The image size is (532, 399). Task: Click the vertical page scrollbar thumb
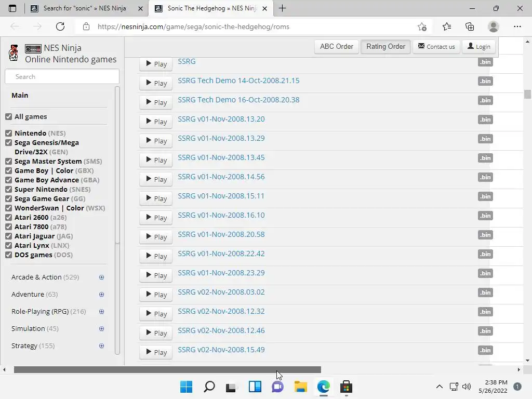pos(527,94)
